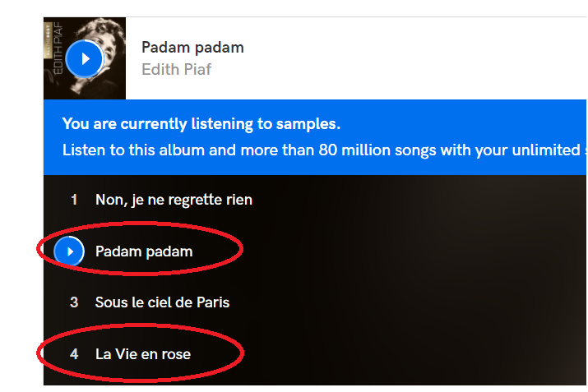Open the Edith Piaf artist link in header
588x392 pixels.
(176, 70)
